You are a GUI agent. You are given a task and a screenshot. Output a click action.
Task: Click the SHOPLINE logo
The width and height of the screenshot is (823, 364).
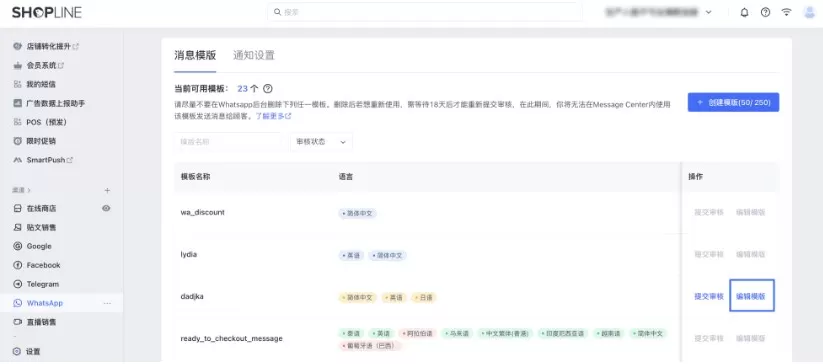click(47, 13)
